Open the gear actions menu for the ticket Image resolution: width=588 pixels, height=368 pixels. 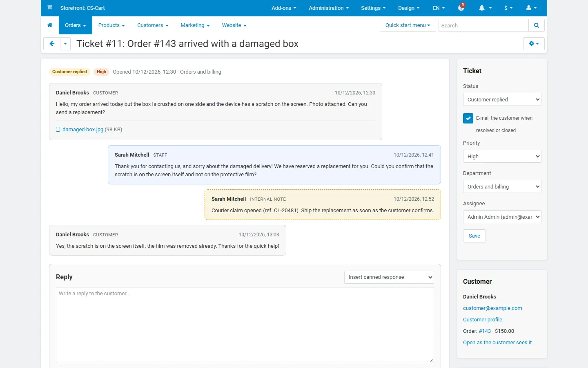tap(534, 44)
